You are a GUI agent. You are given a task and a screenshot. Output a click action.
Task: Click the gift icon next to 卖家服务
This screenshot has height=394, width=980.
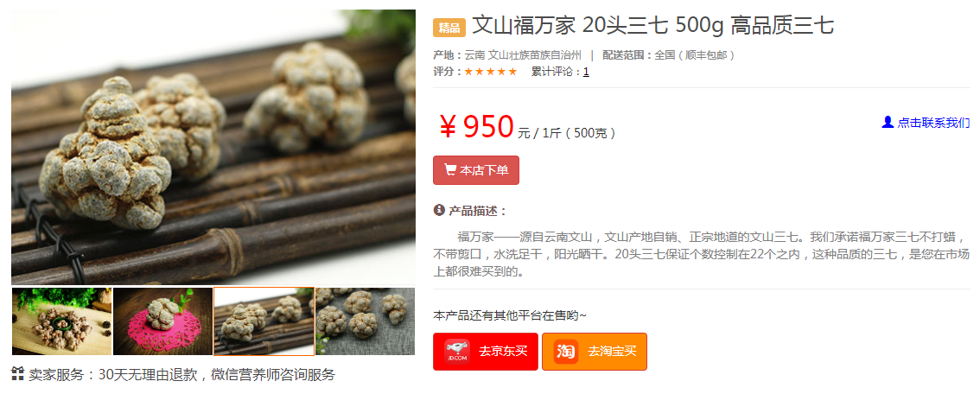17,374
